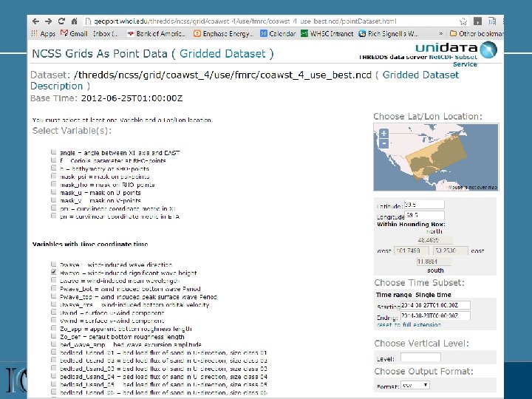Check the pn curvilinear metric checkbox
The image size is (532, 399).
[x=54, y=216]
